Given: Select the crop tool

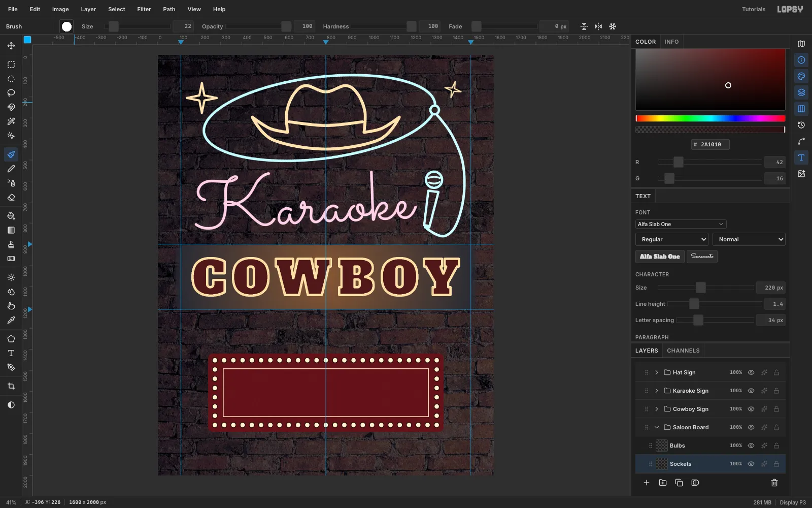Looking at the screenshot, I should tap(11, 386).
